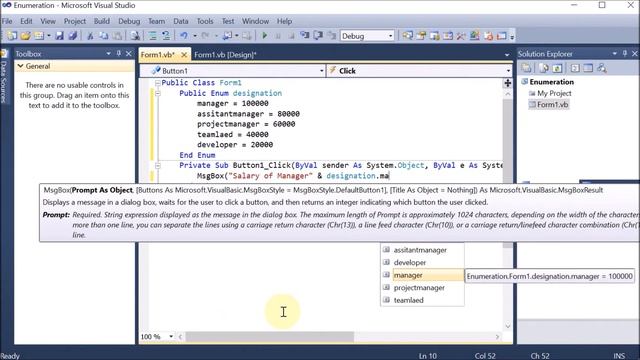Click the Step Over debug icon
The height and width of the screenshot is (360, 640).
click(318, 36)
